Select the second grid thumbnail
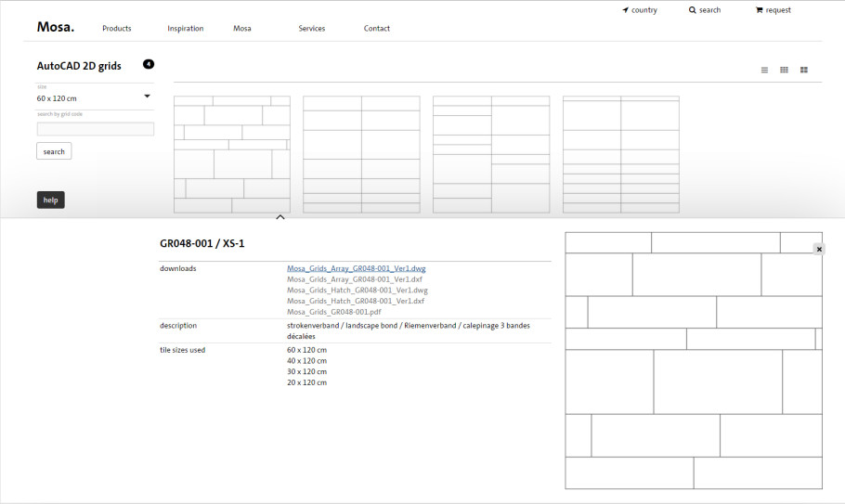Viewport: 845px width, 504px height. click(361, 154)
